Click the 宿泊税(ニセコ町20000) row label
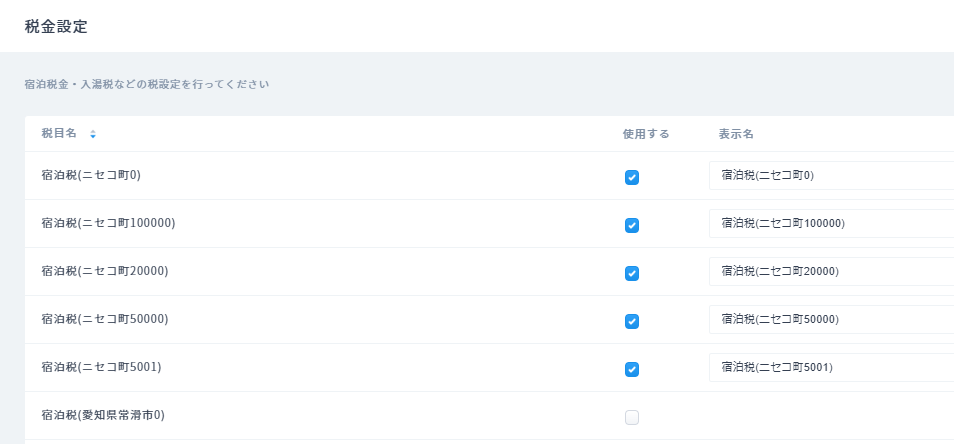Screen dimensions: 954x444 pyautogui.click(x=104, y=271)
